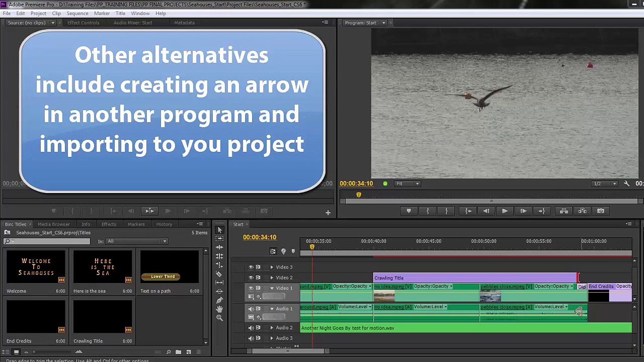Select the Track Select tool
The image size is (644, 362).
click(x=219, y=238)
